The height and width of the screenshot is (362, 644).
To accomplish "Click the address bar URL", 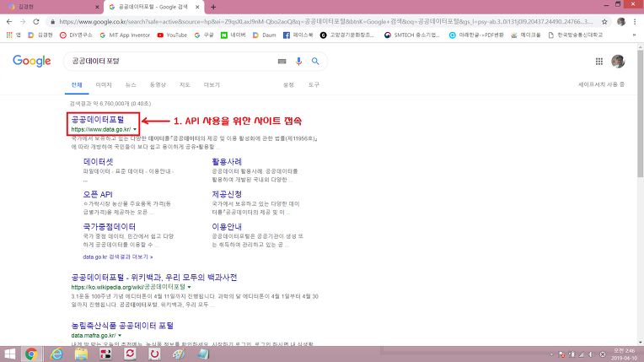I will 325,22.
